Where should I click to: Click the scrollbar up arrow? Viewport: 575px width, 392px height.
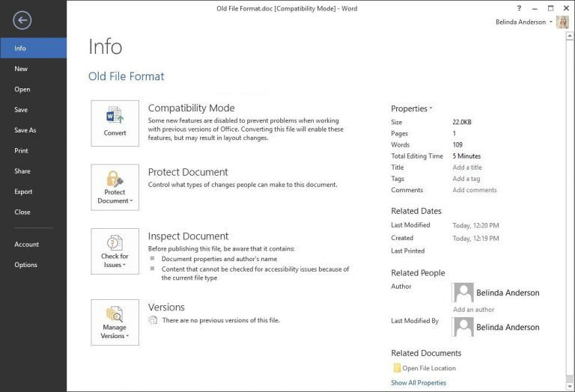point(570,36)
